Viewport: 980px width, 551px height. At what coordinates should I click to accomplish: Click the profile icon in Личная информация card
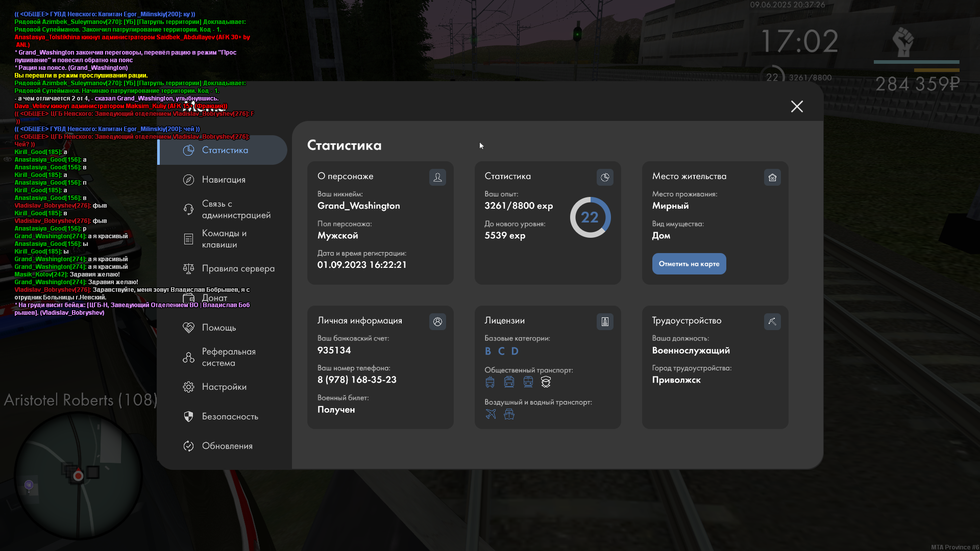coord(437,321)
